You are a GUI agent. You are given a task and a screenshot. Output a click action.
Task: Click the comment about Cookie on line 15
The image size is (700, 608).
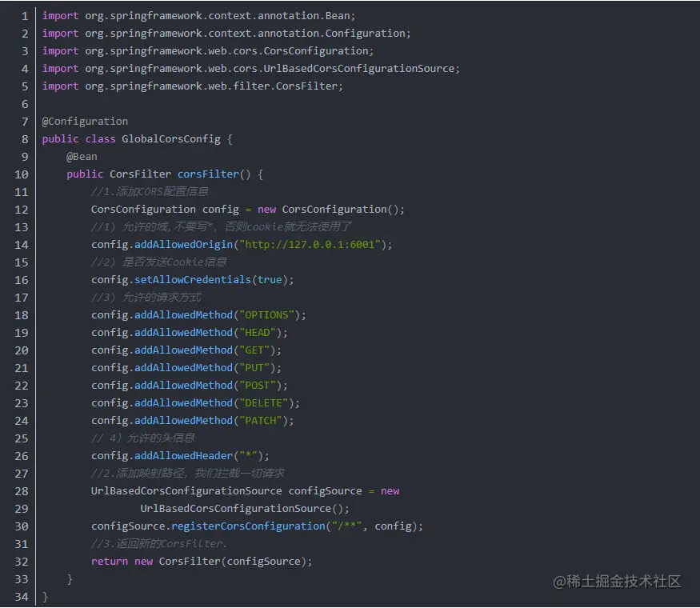point(159,262)
